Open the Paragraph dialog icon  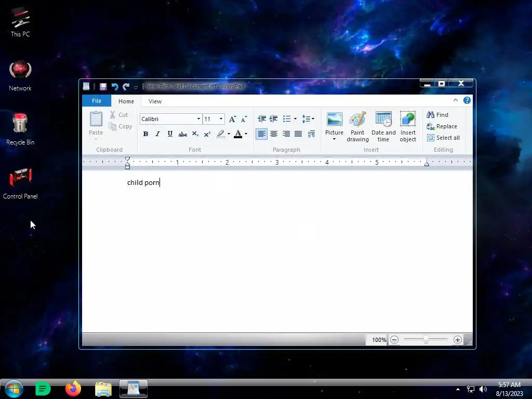pyautogui.click(x=311, y=134)
